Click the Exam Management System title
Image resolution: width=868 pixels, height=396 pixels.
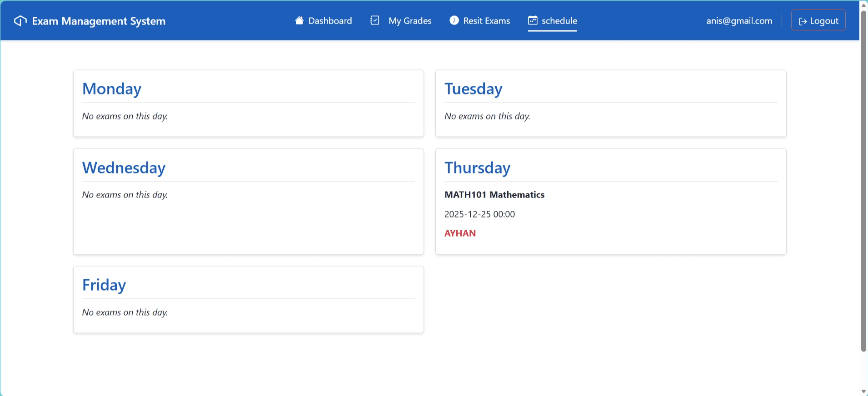point(99,21)
